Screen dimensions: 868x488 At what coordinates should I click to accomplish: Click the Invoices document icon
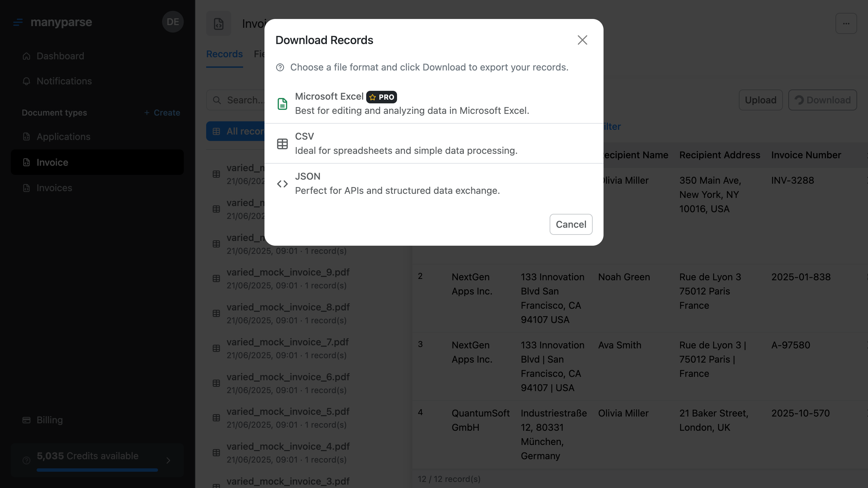click(x=26, y=188)
